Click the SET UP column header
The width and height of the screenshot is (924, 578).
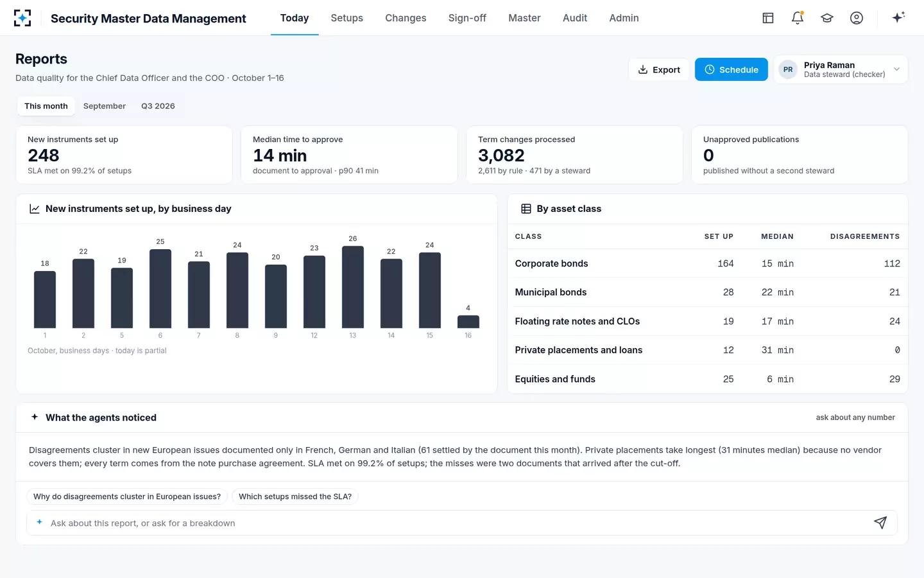(719, 236)
